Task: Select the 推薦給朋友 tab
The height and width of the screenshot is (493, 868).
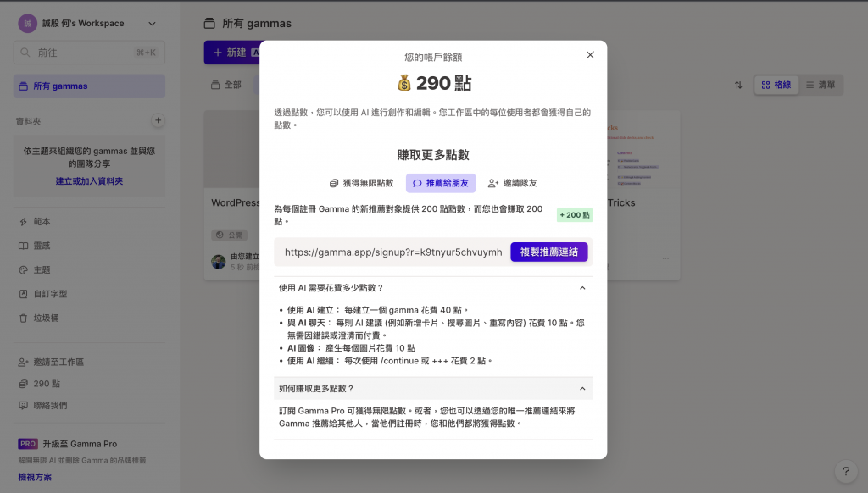Action: pyautogui.click(x=441, y=183)
